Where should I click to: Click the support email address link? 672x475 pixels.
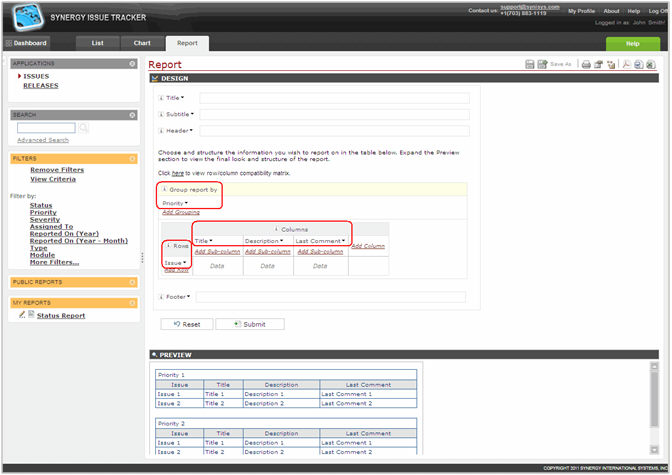tap(530, 7)
